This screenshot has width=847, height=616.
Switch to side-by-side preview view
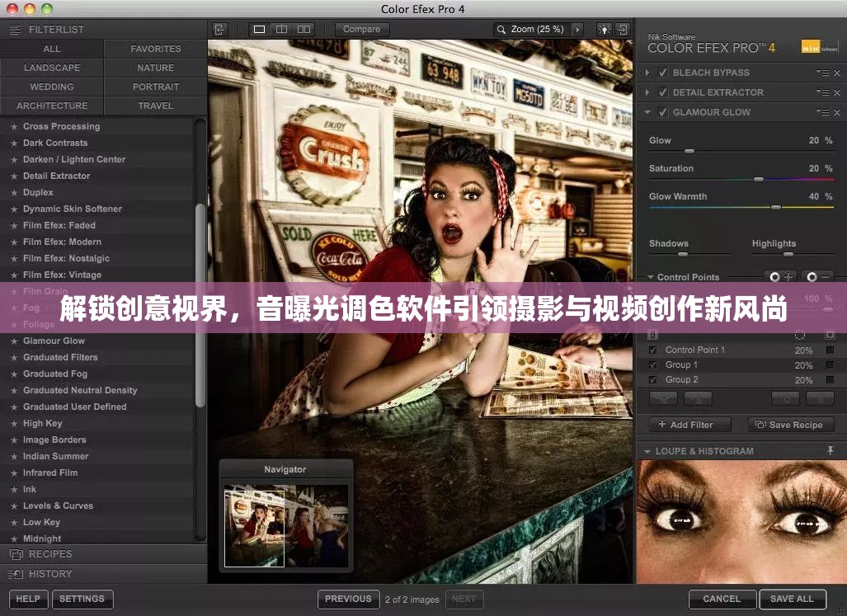[304, 29]
